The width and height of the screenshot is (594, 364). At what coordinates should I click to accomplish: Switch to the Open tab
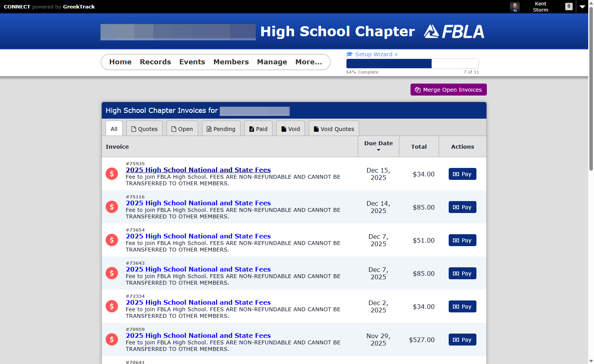[x=182, y=129]
